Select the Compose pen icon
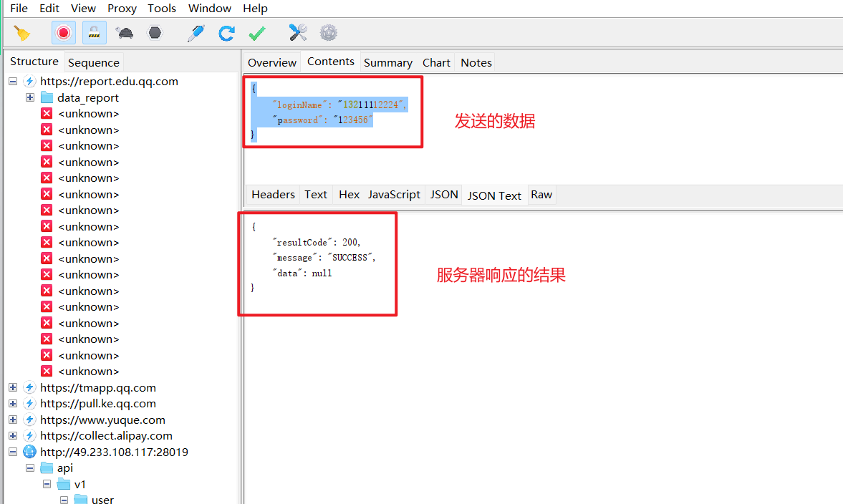The height and width of the screenshot is (504, 843). (196, 34)
